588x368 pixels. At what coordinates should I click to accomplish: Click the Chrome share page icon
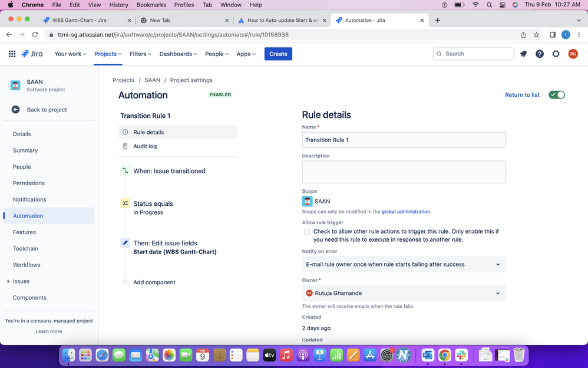coord(523,35)
